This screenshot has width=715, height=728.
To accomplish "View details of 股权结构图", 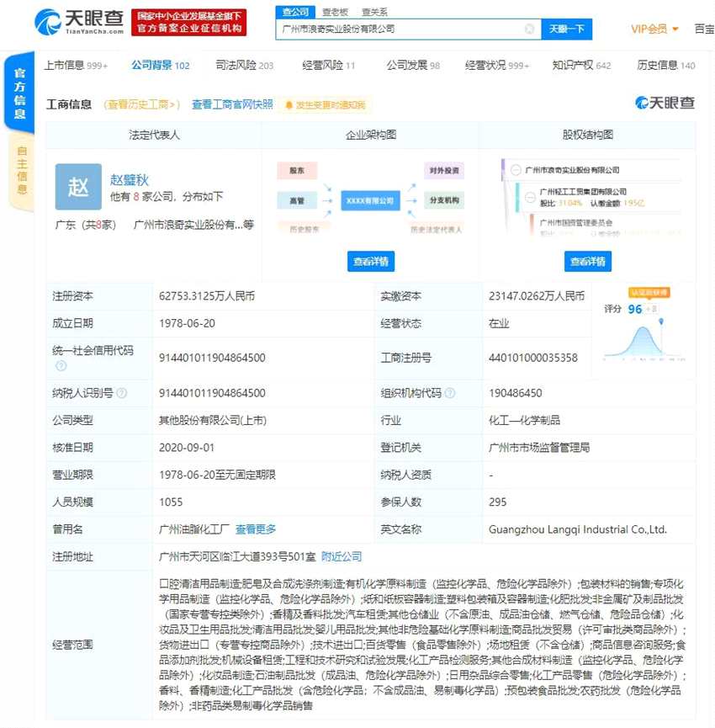I will pyautogui.click(x=587, y=262).
